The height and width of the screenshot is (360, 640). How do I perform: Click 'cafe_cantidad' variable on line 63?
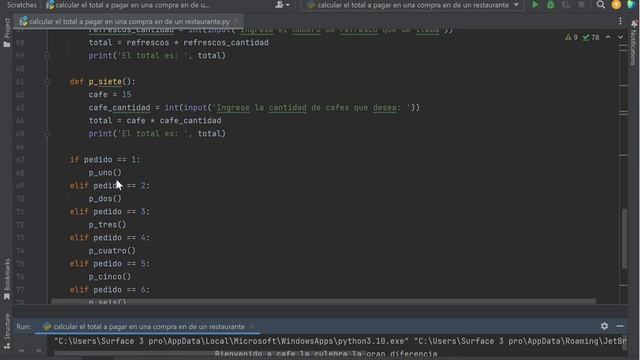coord(119,108)
